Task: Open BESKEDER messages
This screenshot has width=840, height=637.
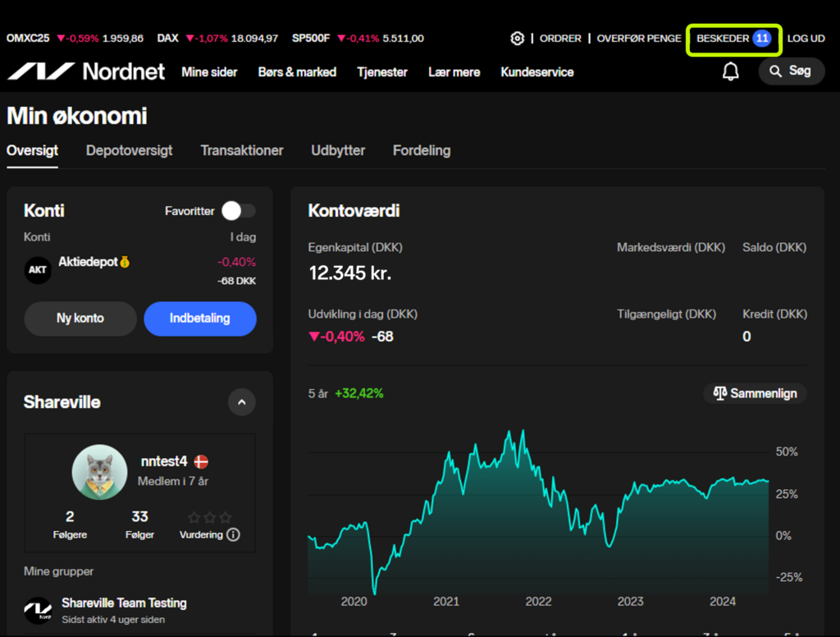Action: click(x=723, y=39)
